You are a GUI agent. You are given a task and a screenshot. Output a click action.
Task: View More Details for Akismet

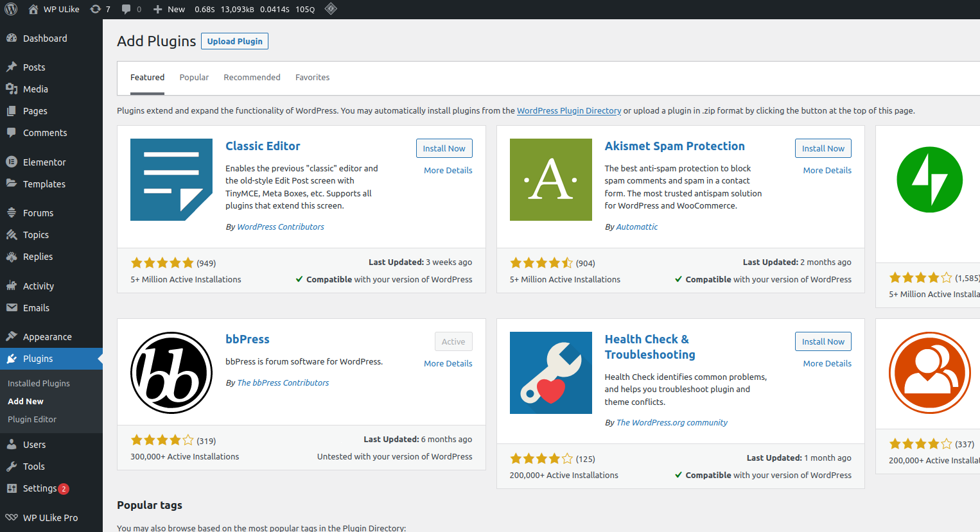click(827, 170)
